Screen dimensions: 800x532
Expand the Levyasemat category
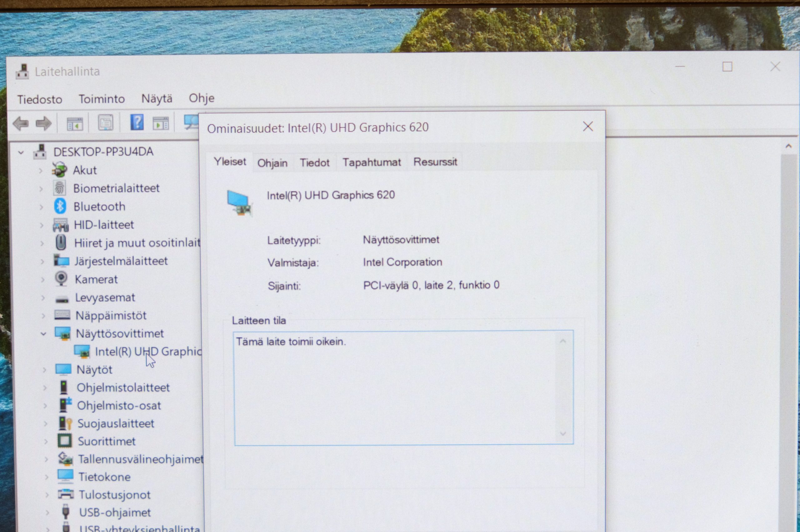(43, 298)
